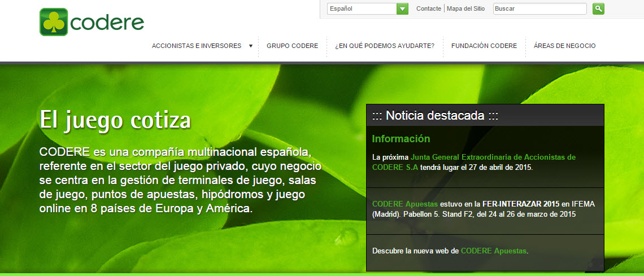Screen dimensions: 644x276
Task: Open the Grupo Codere menu
Action: 293,46
